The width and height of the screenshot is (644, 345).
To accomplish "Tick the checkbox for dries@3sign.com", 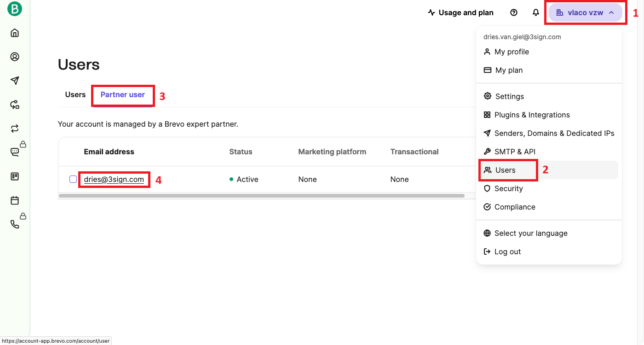I will coord(73,179).
